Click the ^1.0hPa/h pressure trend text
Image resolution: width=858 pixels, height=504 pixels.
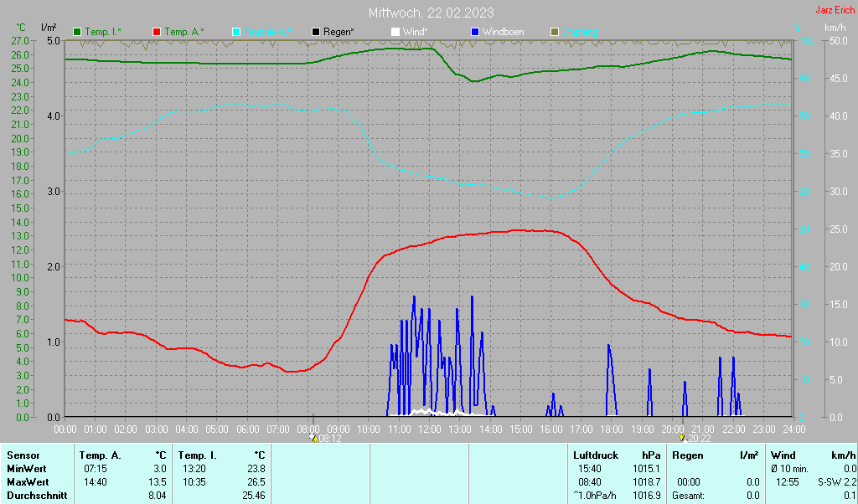click(595, 496)
